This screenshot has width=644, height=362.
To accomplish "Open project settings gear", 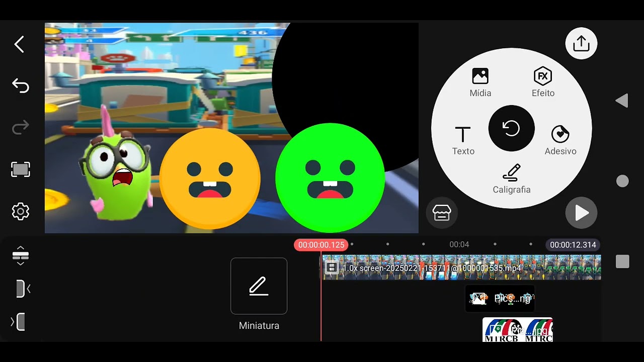I will [21, 211].
